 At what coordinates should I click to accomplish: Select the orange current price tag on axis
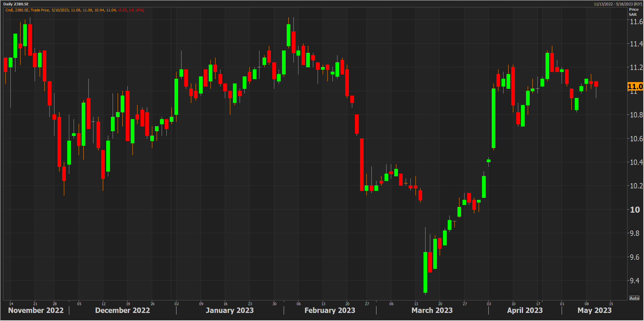tap(635, 86)
